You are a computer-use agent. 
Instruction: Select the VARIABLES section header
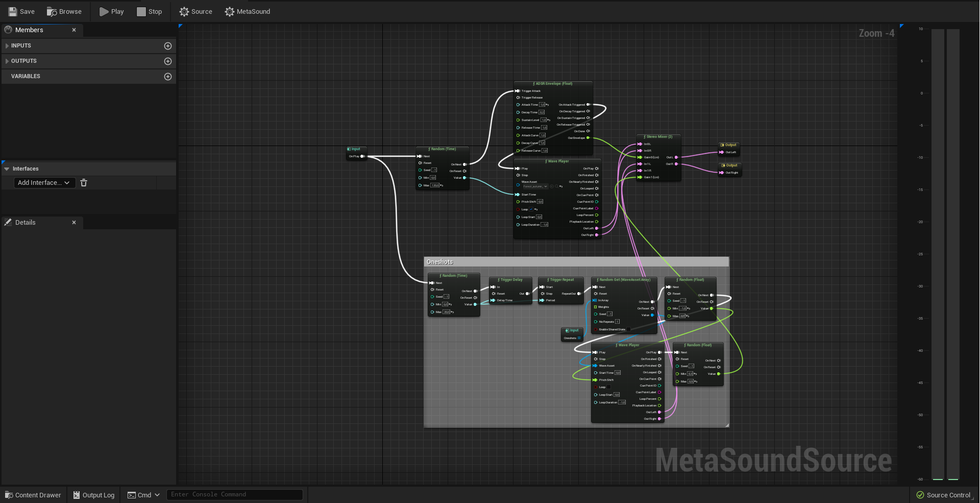[88, 77]
